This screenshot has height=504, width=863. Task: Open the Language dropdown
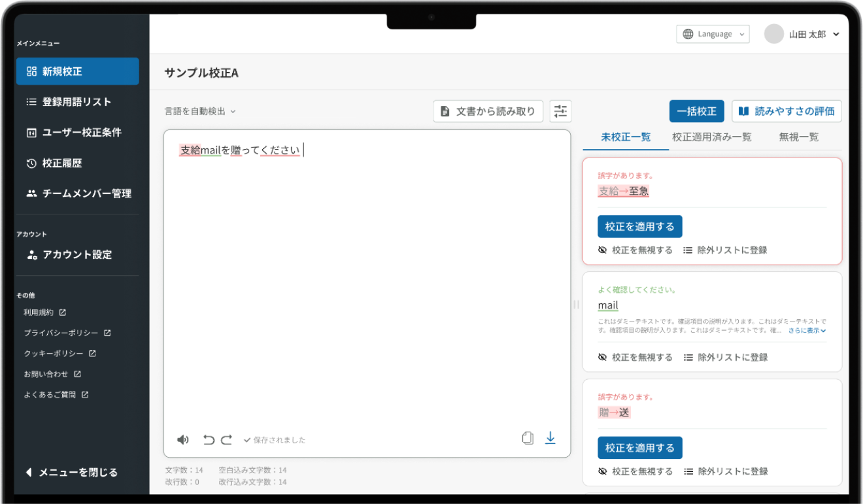tap(713, 34)
